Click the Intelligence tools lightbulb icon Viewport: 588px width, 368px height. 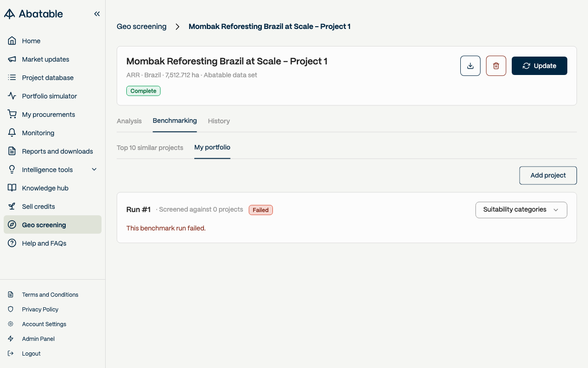12,170
